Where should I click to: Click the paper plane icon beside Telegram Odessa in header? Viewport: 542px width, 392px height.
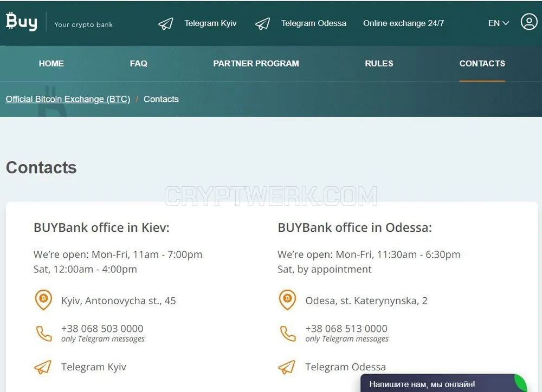point(262,23)
